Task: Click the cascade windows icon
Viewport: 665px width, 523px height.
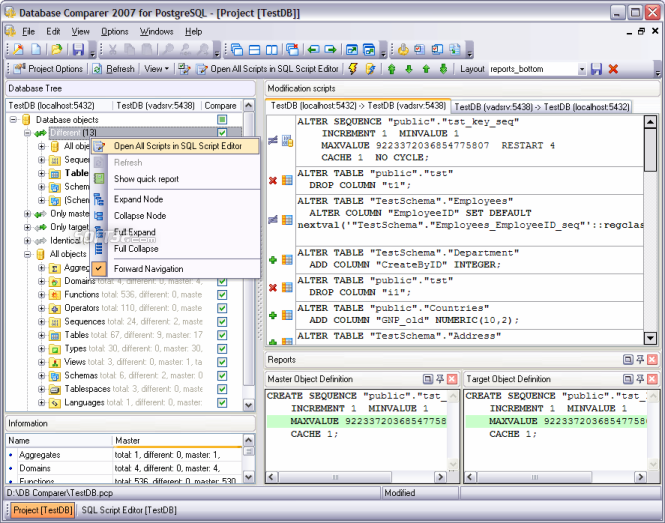Action: (237, 50)
